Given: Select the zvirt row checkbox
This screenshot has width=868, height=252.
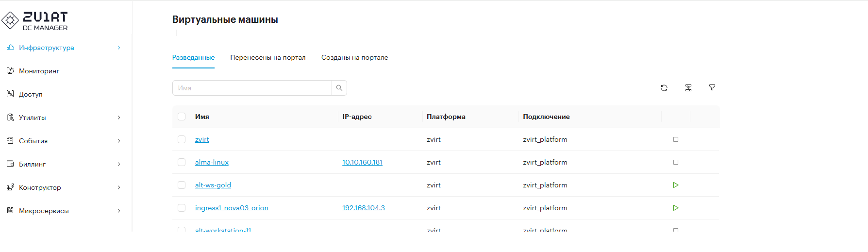Looking at the screenshot, I should [x=182, y=139].
